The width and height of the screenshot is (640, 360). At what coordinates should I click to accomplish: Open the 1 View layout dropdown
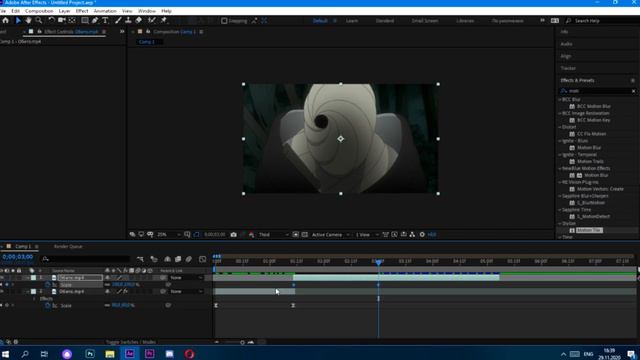[x=367, y=235]
